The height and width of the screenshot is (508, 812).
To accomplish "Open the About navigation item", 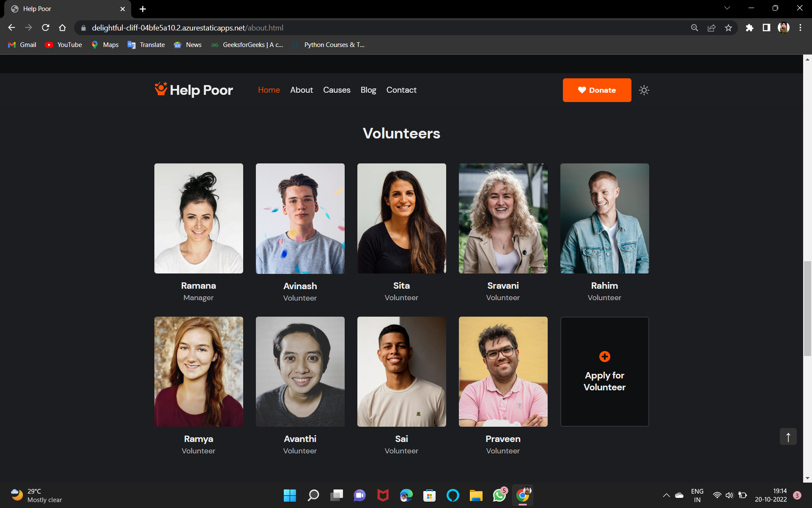I will pos(301,90).
